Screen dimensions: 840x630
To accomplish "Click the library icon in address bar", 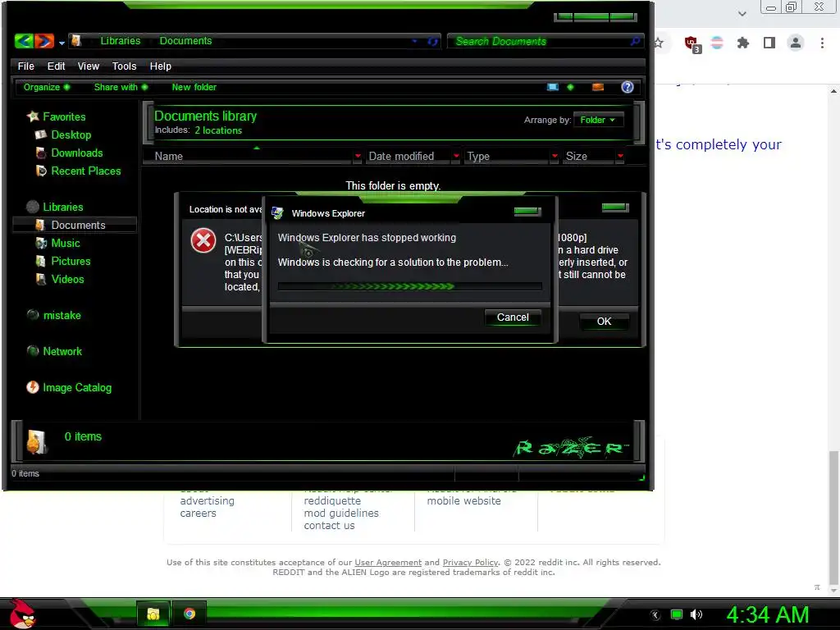I will (76, 41).
